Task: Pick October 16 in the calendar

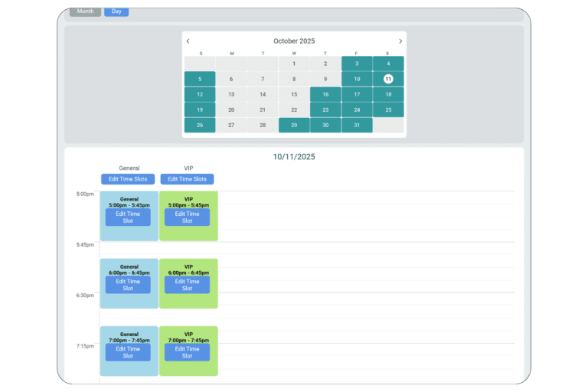Action: pyautogui.click(x=325, y=94)
